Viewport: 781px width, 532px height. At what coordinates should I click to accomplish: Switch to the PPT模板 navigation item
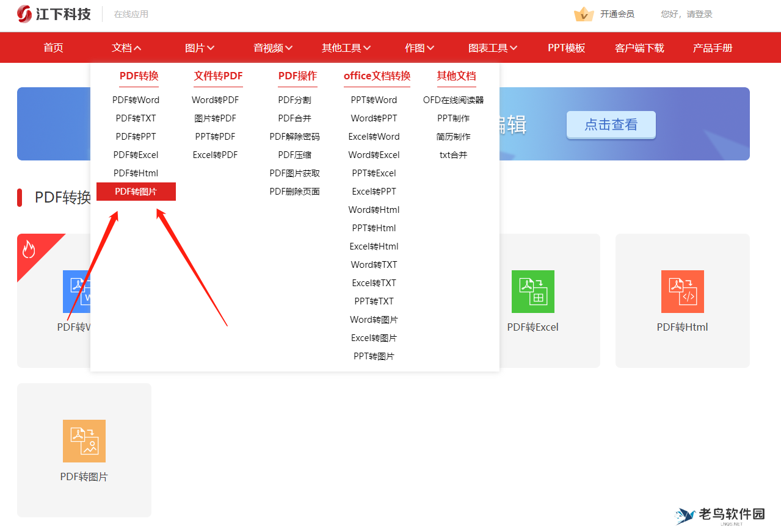(x=566, y=47)
